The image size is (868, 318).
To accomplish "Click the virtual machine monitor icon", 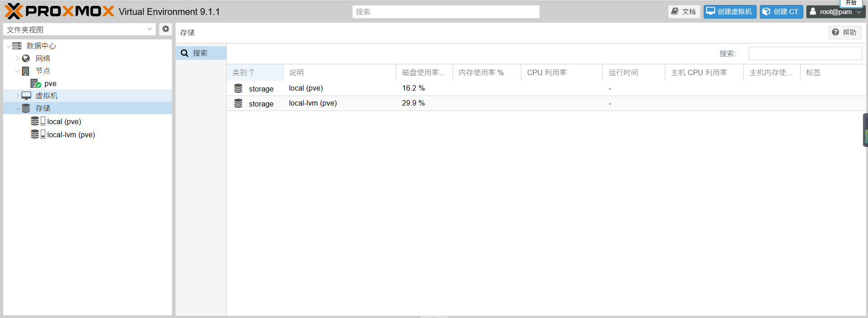I will pos(26,96).
